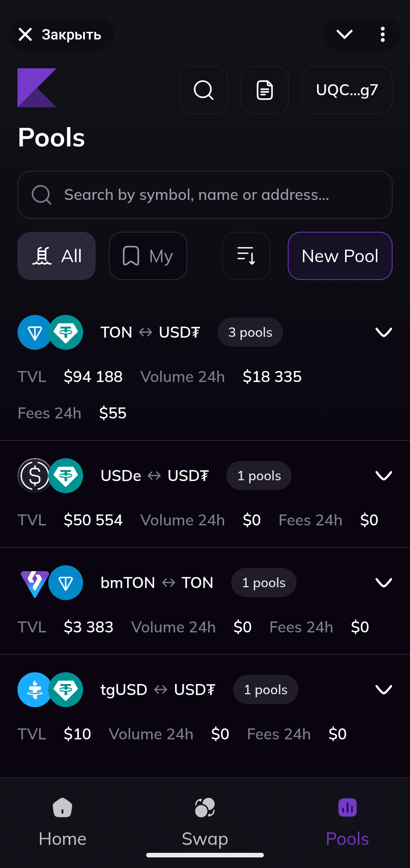
Task: Click the tgUSD token icon
Action: click(35, 690)
